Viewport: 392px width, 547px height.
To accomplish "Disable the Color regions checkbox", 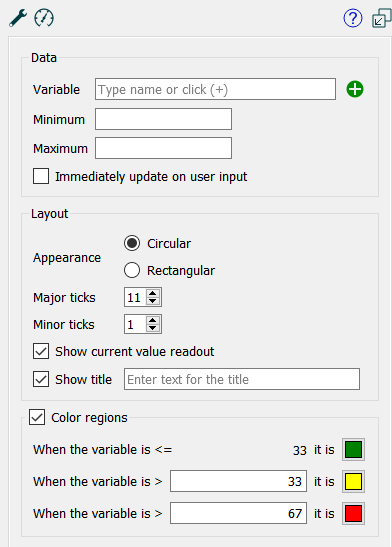I will (37, 417).
